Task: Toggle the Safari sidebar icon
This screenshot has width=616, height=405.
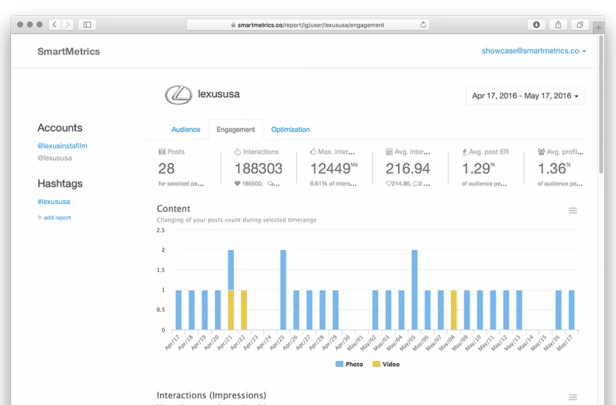Action: [87, 25]
